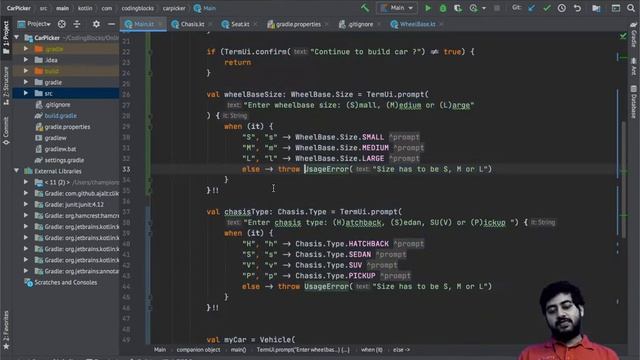Select gradle.properties in the project tree
Viewport: 640px width, 360px height.
(67, 127)
